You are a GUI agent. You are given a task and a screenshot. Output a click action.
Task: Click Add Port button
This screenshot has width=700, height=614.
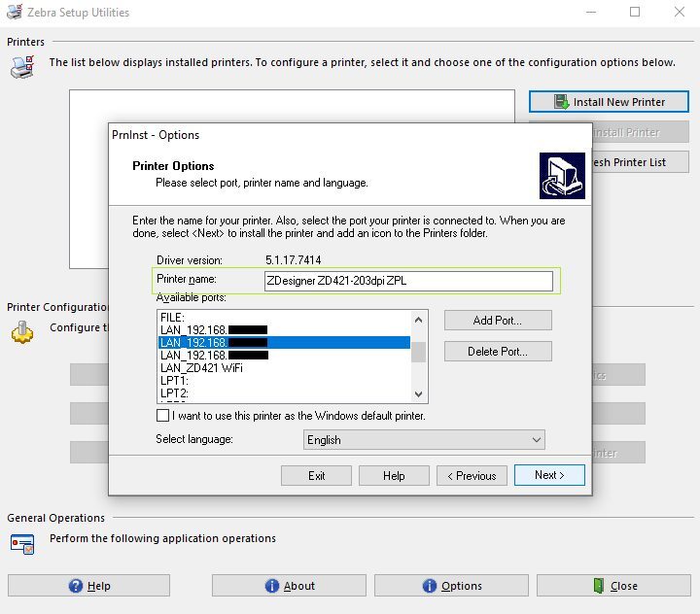coord(498,321)
